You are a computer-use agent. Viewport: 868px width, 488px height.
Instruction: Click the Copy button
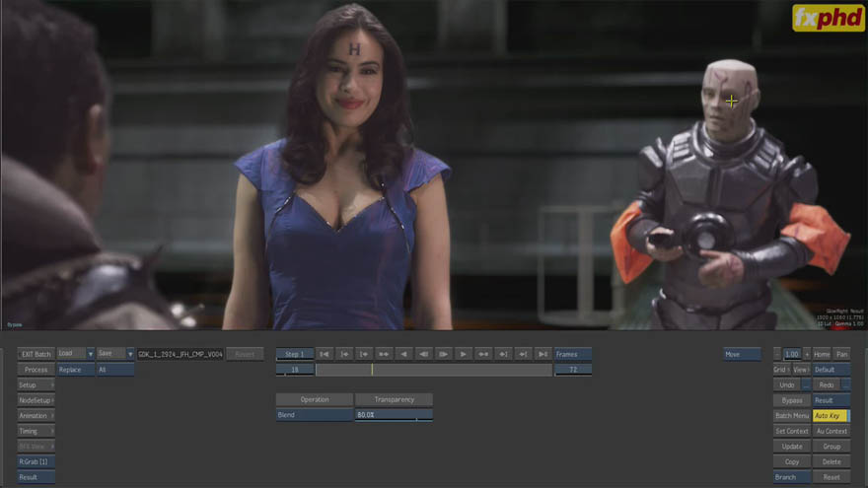(x=792, y=461)
